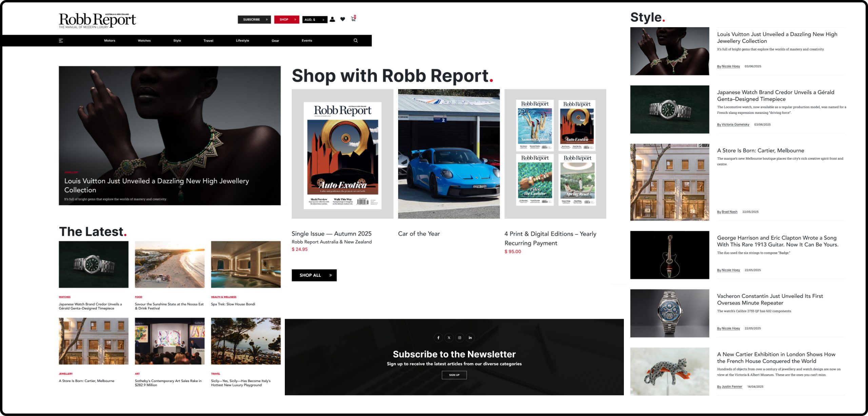Open the shopping cart icon
This screenshot has width=868, height=416.
pyautogui.click(x=353, y=19)
